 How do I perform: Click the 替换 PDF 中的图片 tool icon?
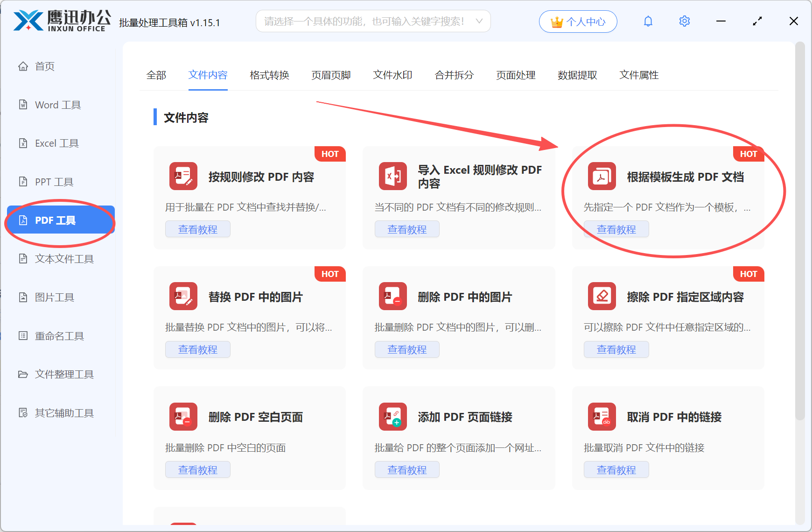[x=183, y=296]
